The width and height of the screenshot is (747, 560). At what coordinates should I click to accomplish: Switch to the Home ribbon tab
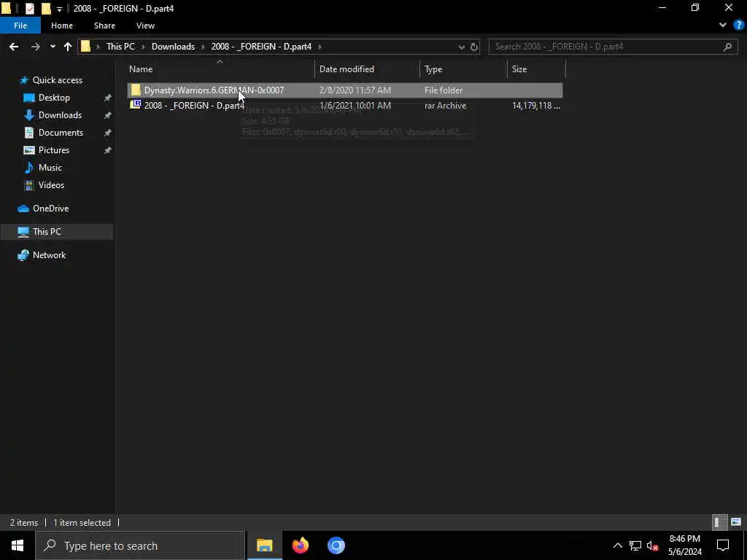[62, 26]
